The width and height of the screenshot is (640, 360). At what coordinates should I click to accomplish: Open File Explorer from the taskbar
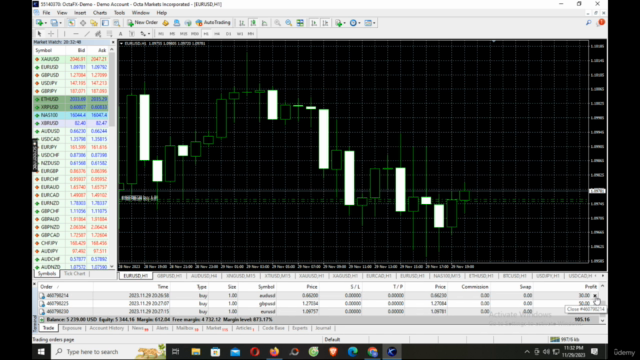pyautogui.click(x=196, y=352)
